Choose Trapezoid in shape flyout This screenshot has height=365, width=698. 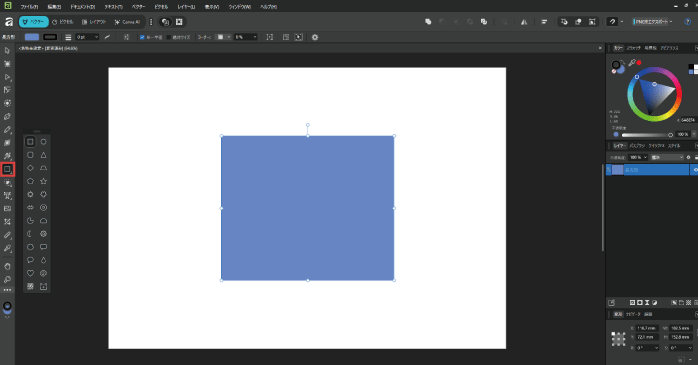point(43,168)
